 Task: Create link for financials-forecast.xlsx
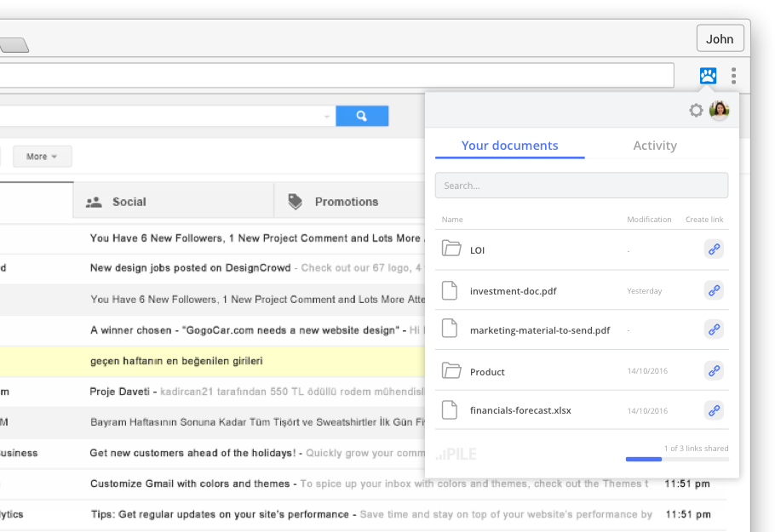pos(714,410)
